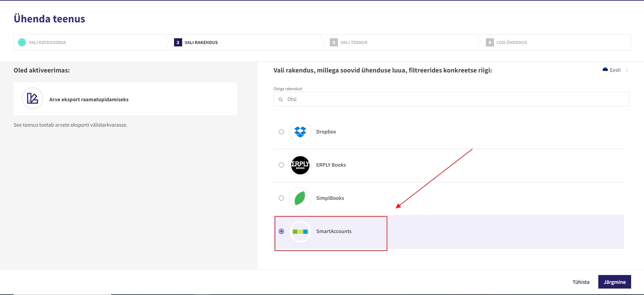The height and width of the screenshot is (295, 644).
Task: Click the SimplBooks green leaf icon
Action: pos(300,198)
